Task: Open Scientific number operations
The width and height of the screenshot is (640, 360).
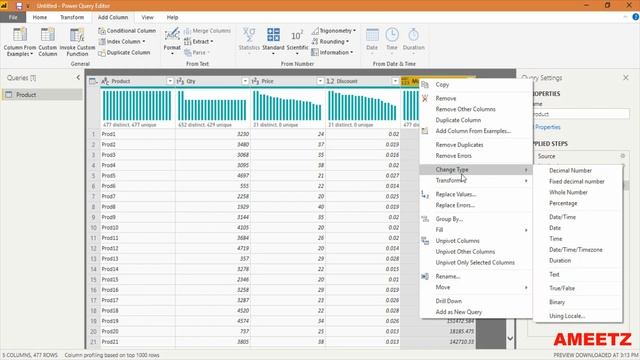Action: pyautogui.click(x=297, y=41)
